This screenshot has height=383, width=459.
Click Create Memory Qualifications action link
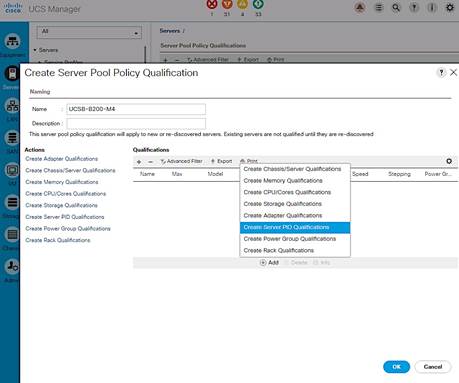[62, 182]
